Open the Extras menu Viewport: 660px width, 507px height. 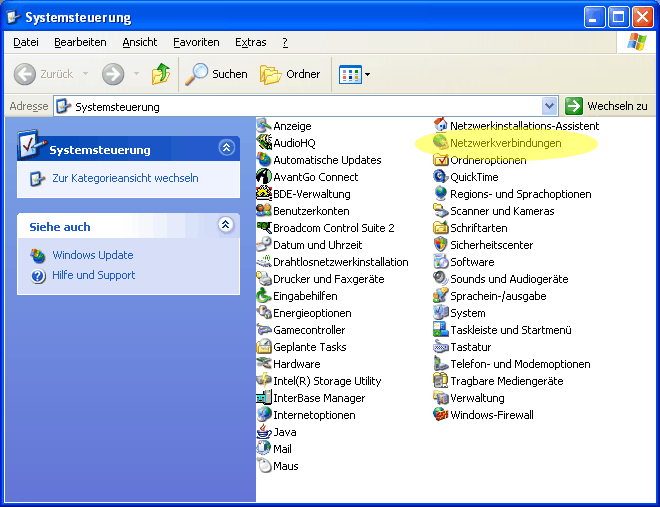pyautogui.click(x=250, y=42)
